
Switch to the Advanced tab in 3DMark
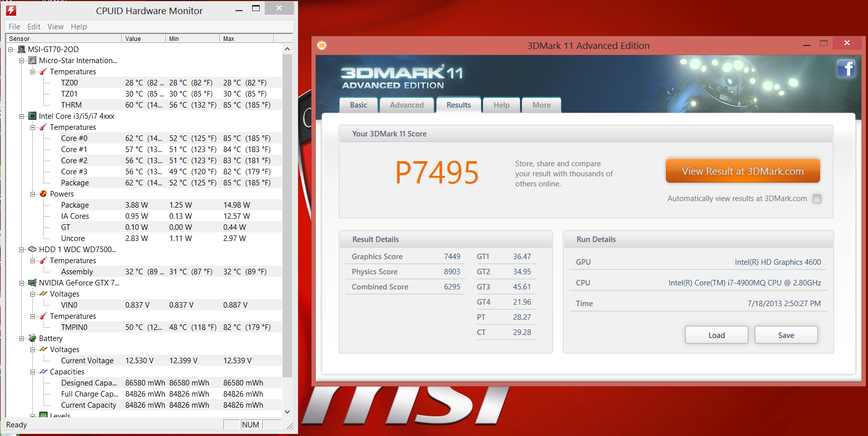[407, 105]
